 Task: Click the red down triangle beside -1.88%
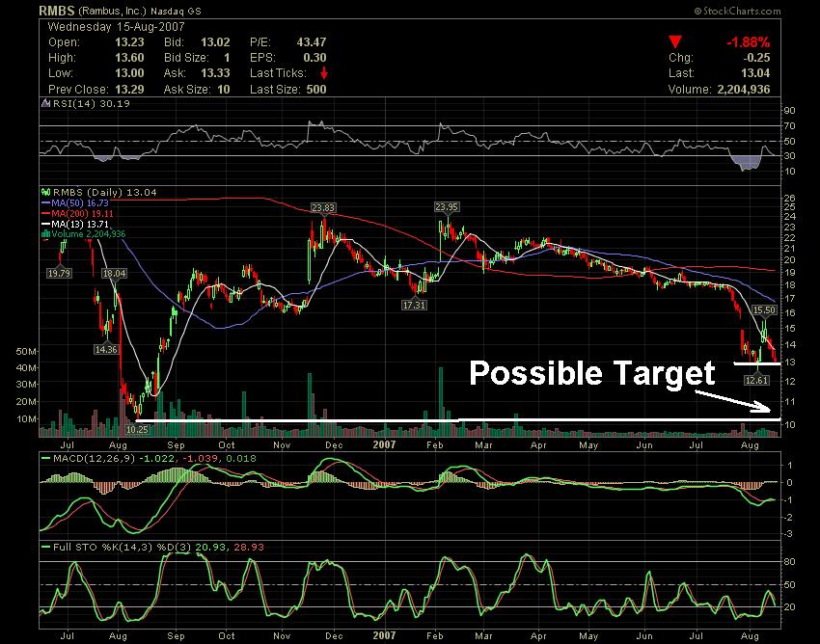(x=675, y=41)
